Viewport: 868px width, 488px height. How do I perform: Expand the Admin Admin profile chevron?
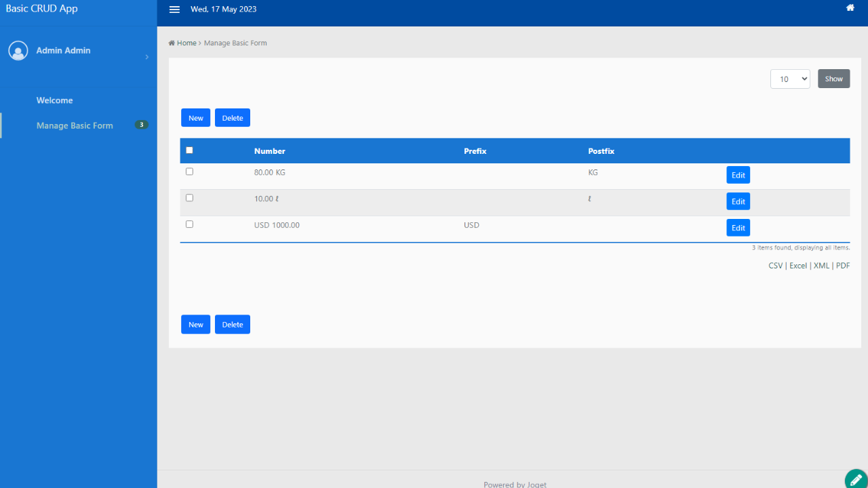tap(146, 57)
